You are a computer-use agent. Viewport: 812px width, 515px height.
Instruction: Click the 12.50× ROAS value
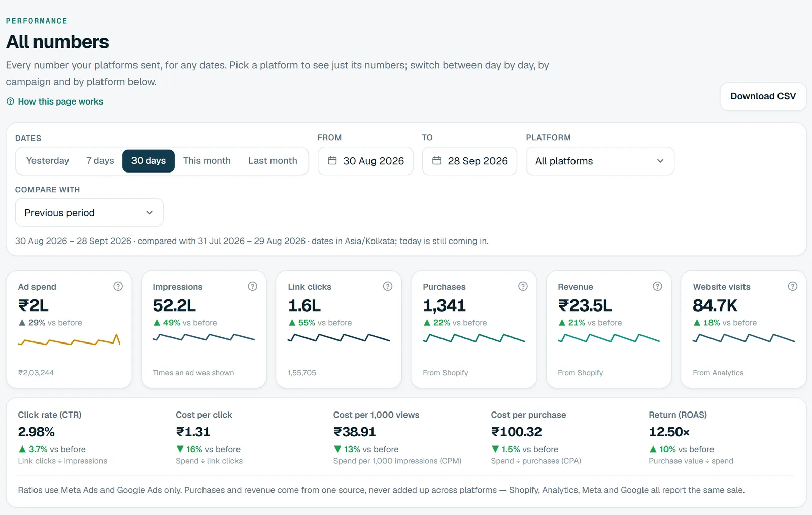pos(669,432)
